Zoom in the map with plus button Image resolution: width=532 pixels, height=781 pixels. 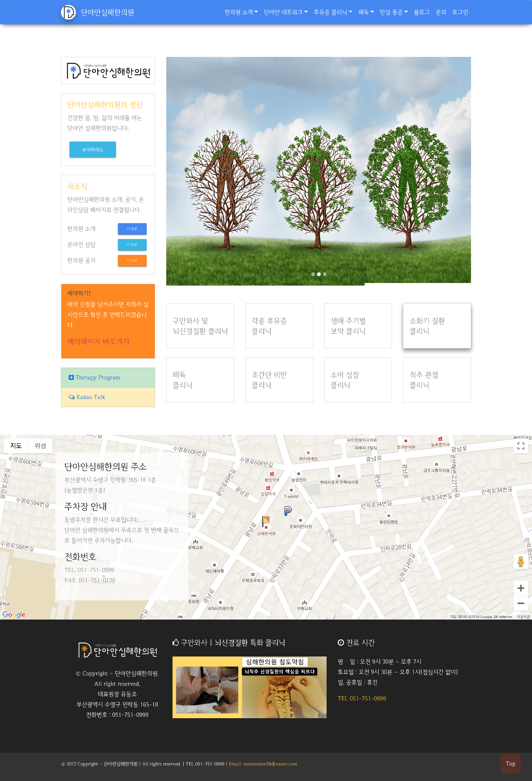521,588
